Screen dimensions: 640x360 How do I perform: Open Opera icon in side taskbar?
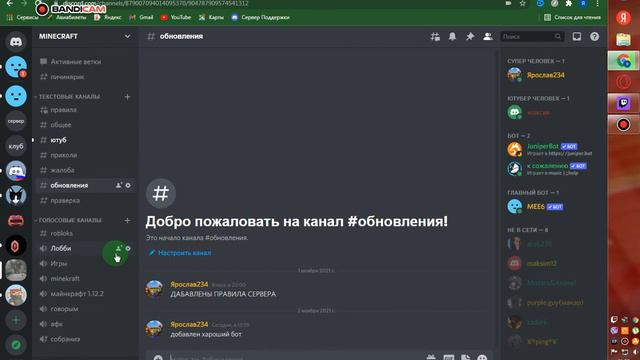(623, 82)
